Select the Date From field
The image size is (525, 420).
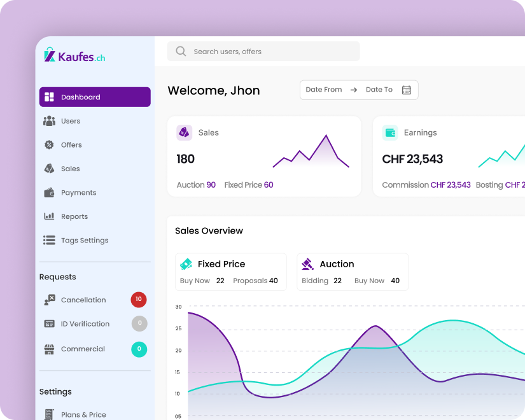tap(323, 90)
